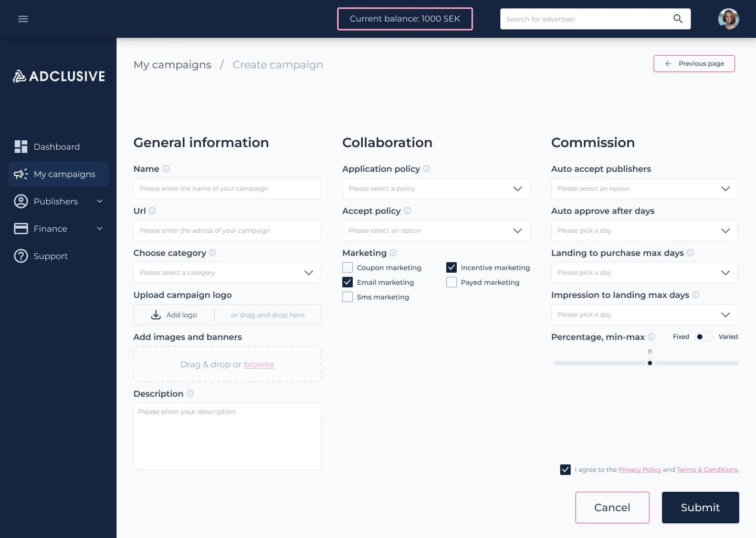Open the Application policy dropdown
This screenshot has height=538, width=756.
[436, 189]
